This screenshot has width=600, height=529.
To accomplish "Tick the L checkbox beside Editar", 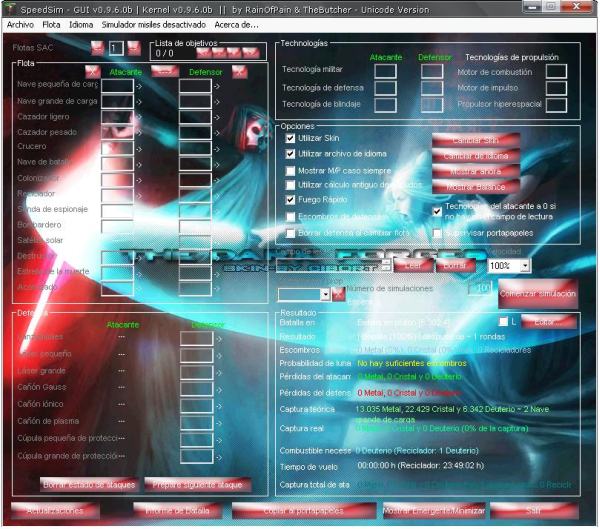I will pos(504,322).
